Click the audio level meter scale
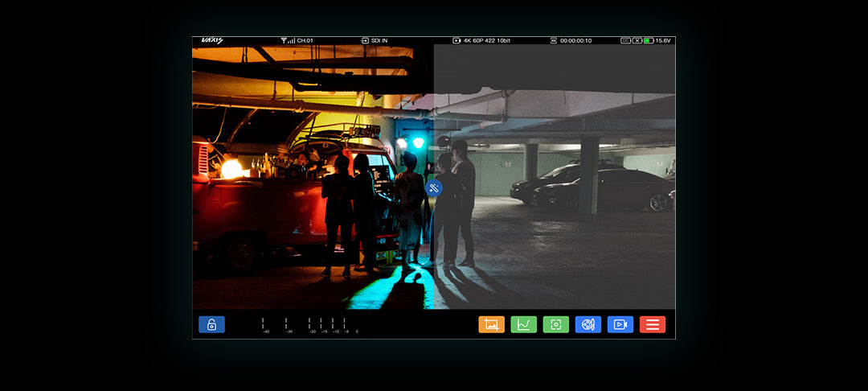Viewport: 868px width, 391px height. pos(309,325)
